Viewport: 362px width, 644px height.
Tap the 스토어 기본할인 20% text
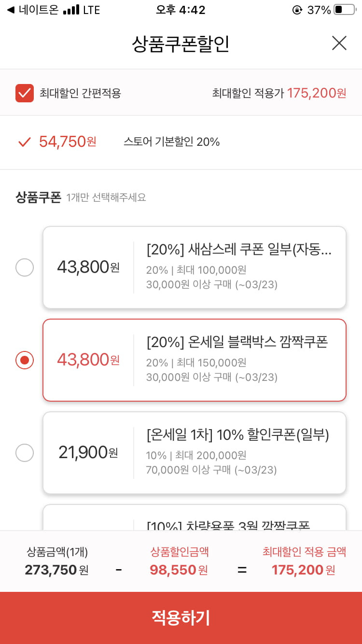pyautogui.click(x=172, y=142)
